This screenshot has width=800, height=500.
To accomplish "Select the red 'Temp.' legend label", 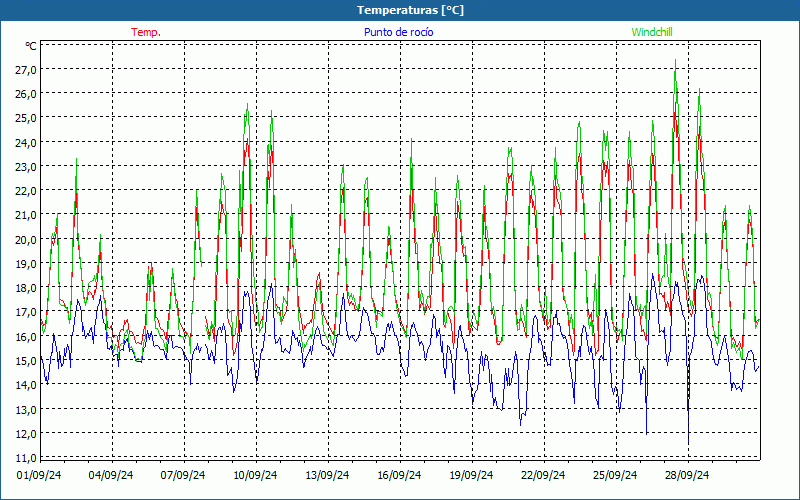I will [x=146, y=32].
